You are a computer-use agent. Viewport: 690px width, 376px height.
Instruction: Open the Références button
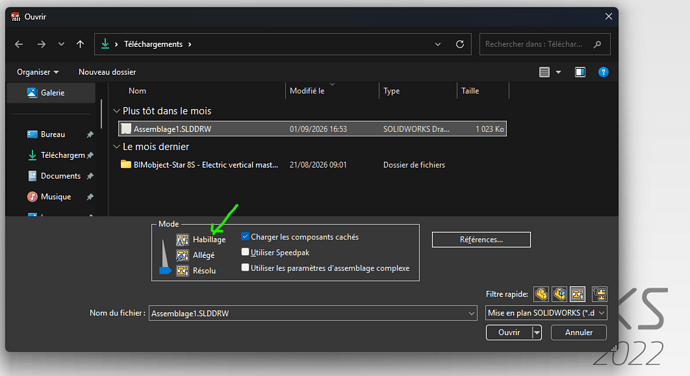pyautogui.click(x=481, y=240)
